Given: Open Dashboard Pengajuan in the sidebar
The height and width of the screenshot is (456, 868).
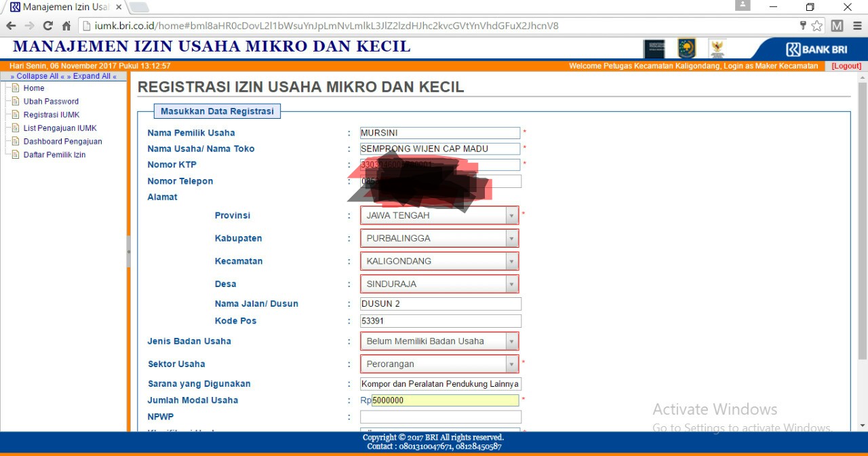Looking at the screenshot, I should pyautogui.click(x=63, y=141).
